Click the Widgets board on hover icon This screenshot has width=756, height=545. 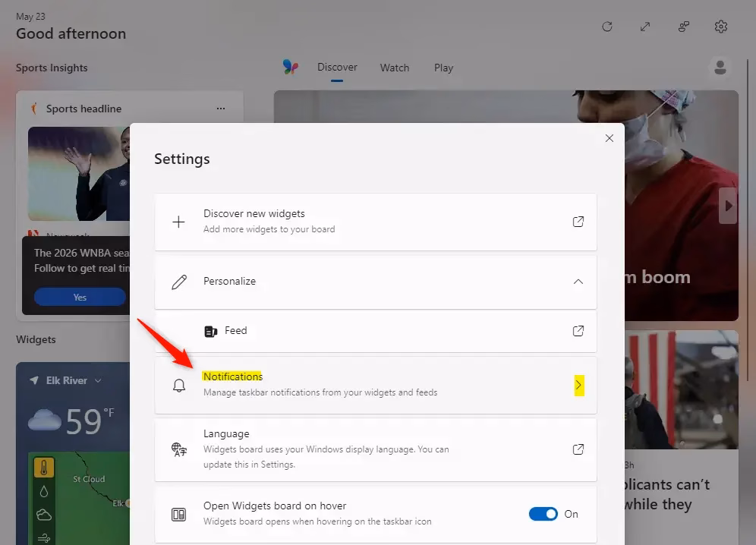pos(179,515)
